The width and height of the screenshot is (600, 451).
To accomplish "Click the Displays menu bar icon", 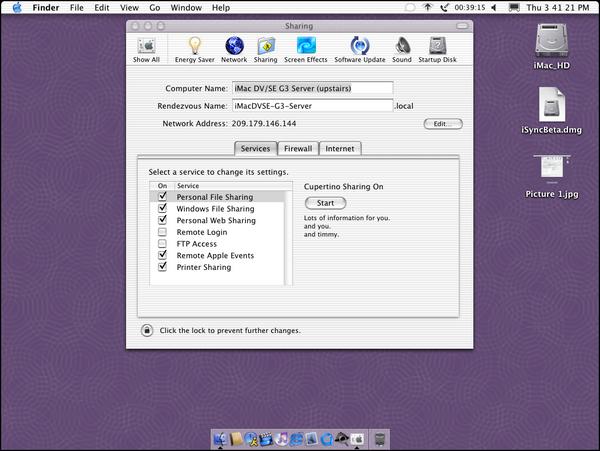I will coord(514,7).
